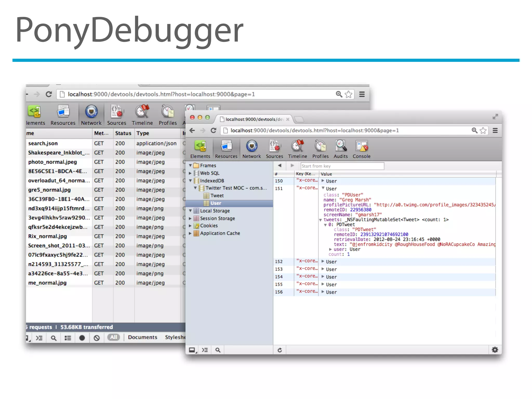Expand the Cookies node

tap(190, 226)
